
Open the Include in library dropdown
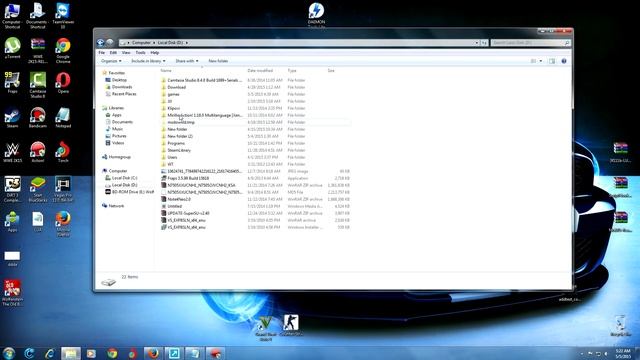point(148,61)
